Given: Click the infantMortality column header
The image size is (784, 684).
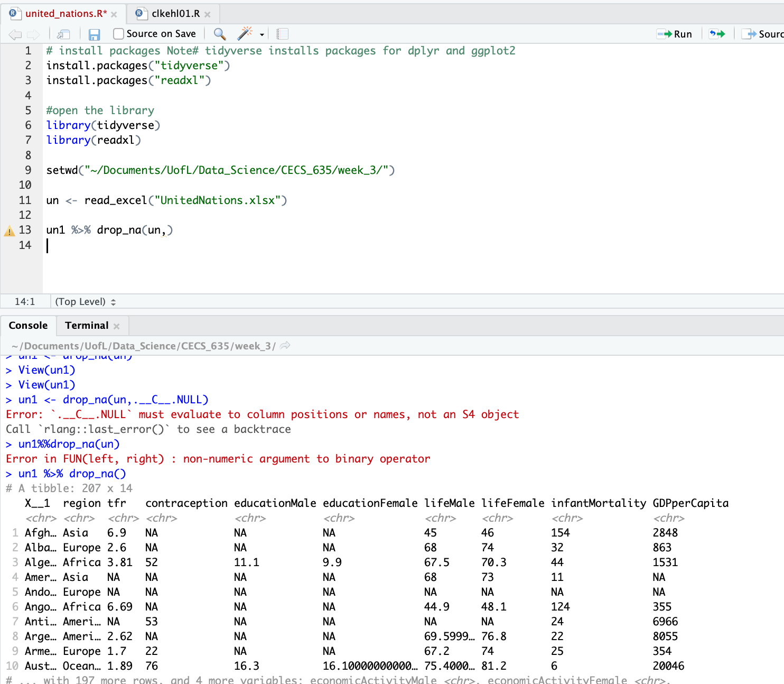Looking at the screenshot, I should pyautogui.click(x=599, y=503).
